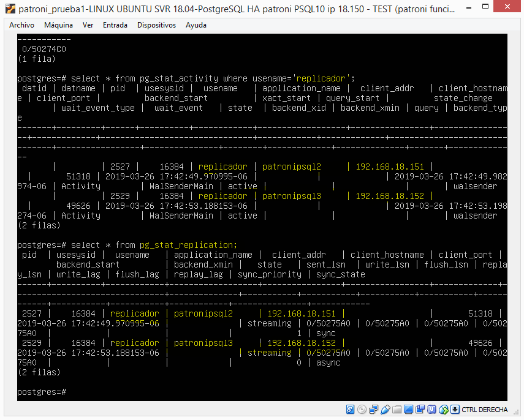Click the video recording status icon
The height and width of the screenshot is (420, 524).
[x=420, y=409]
